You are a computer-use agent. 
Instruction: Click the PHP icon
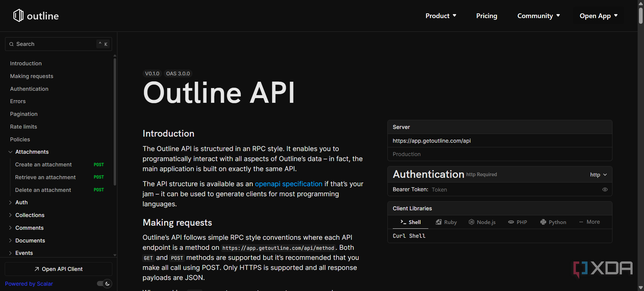pos(511,222)
